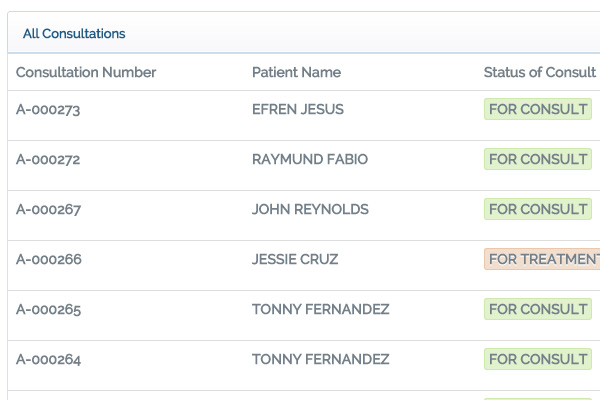Sort by Consultation Number column header
The width and height of the screenshot is (600, 400).
(86, 72)
